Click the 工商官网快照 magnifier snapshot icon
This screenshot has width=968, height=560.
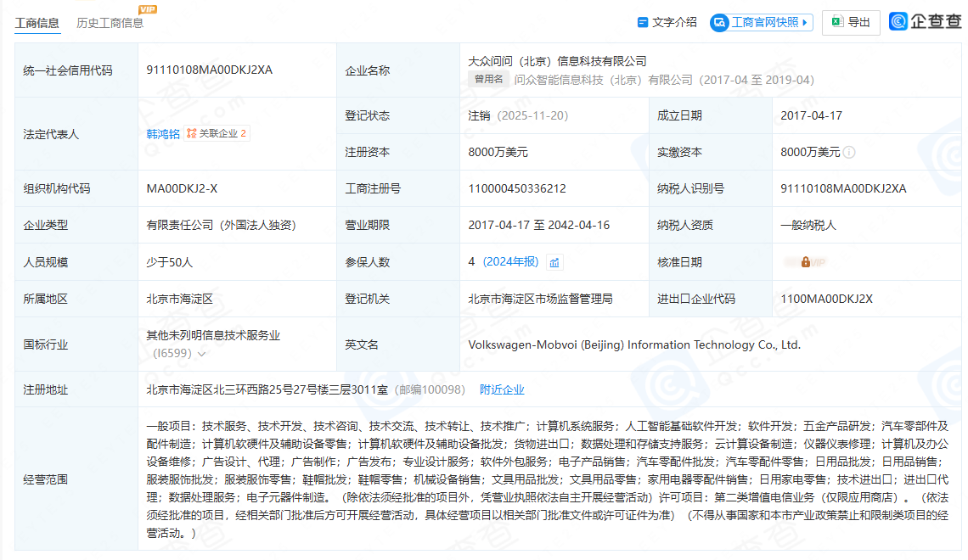pyautogui.click(x=720, y=22)
